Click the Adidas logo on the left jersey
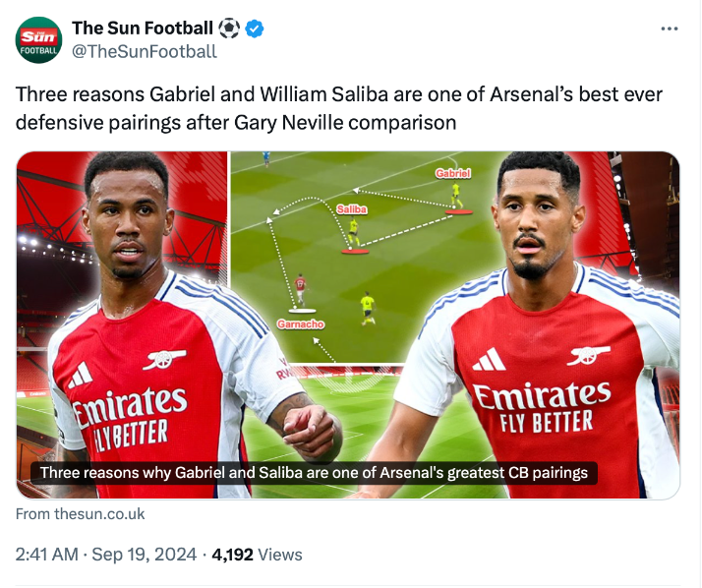Viewport: 702px width, 588px height. pyautogui.click(x=80, y=375)
